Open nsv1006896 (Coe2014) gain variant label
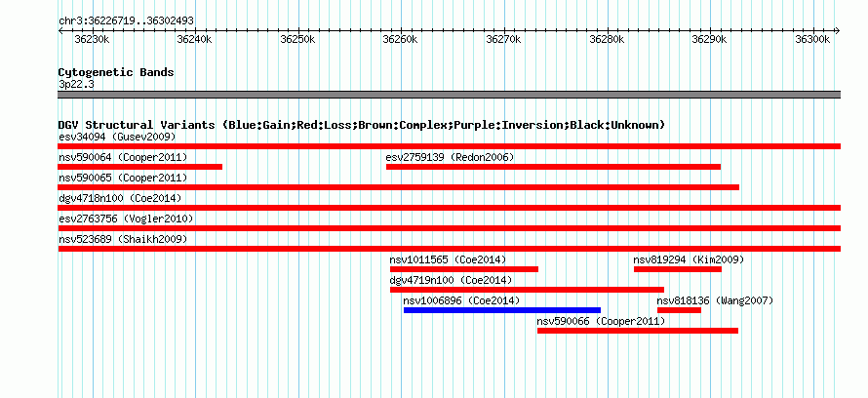 pyautogui.click(x=461, y=300)
